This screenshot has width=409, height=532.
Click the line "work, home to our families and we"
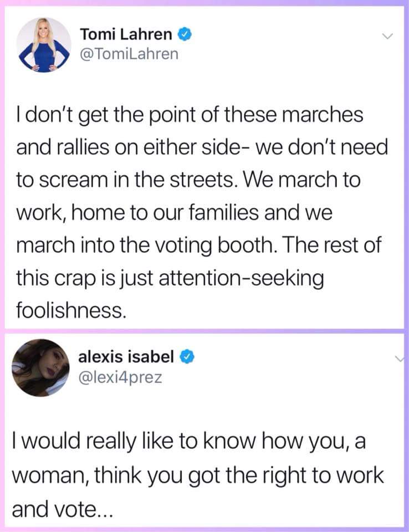[x=173, y=213]
